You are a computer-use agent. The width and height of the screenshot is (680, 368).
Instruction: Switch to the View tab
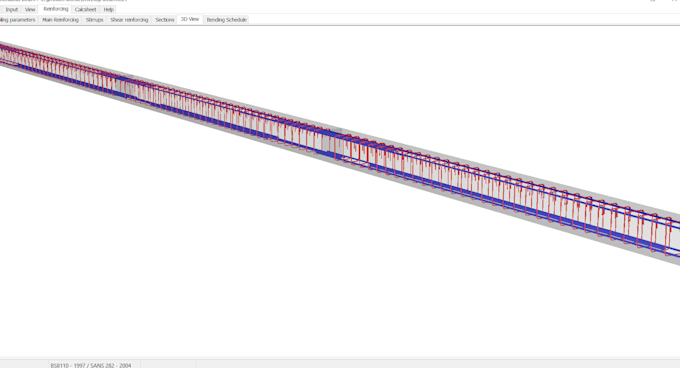[x=30, y=10]
